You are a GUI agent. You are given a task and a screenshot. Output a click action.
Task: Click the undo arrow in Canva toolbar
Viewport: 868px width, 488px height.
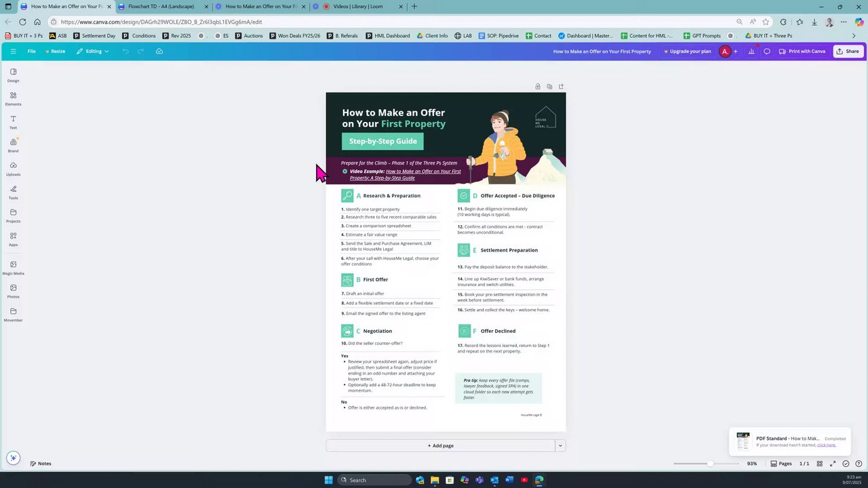click(x=125, y=52)
